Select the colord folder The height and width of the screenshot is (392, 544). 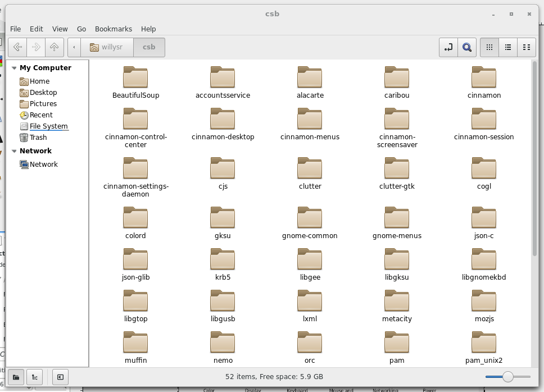point(135,223)
